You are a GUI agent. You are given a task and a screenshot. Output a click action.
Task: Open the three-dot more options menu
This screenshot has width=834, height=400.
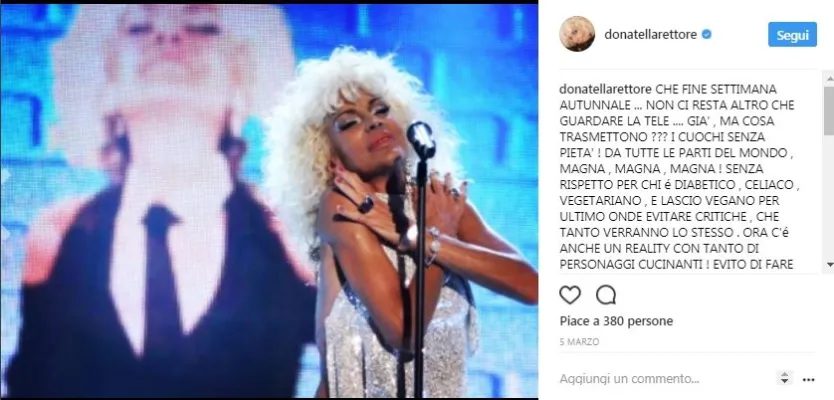808,379
